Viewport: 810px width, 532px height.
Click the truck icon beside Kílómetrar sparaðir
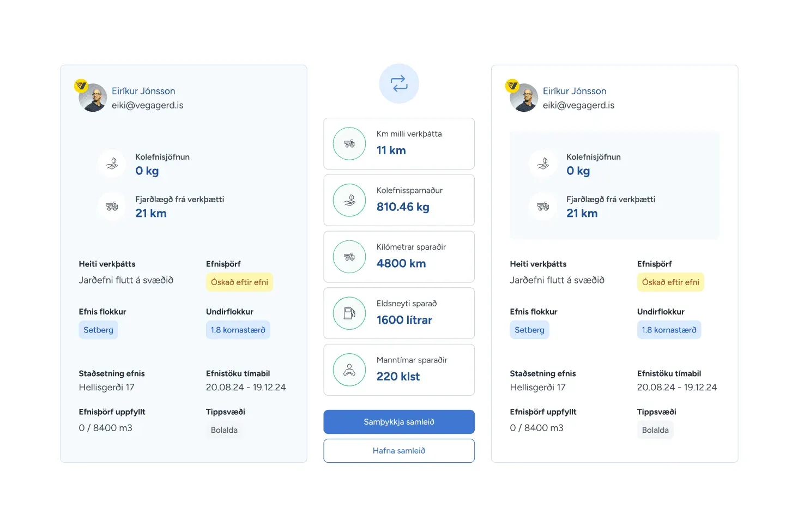pos(349,257)
